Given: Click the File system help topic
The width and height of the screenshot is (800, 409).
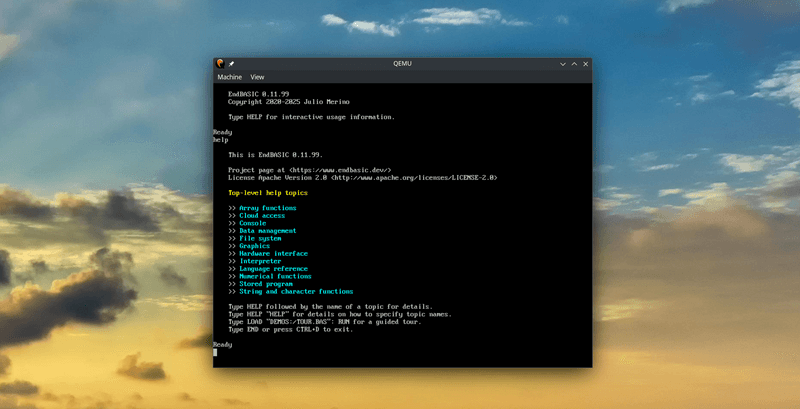Looking at the screenshot, I should pos(260,238).
